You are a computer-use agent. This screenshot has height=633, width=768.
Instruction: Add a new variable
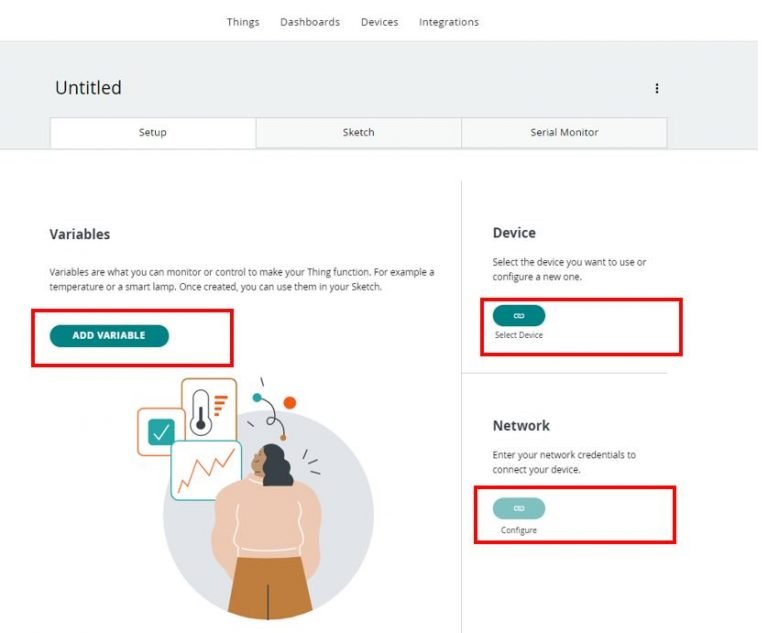[x=109, y=336]
